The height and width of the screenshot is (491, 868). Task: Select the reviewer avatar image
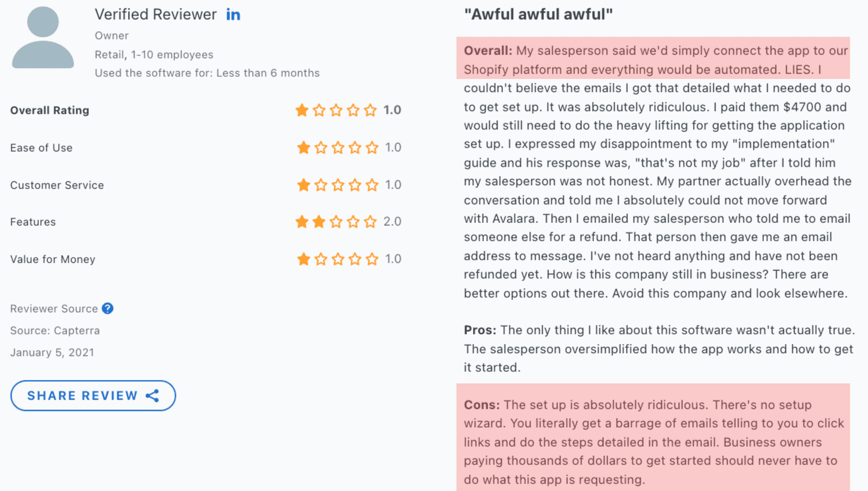43,37
